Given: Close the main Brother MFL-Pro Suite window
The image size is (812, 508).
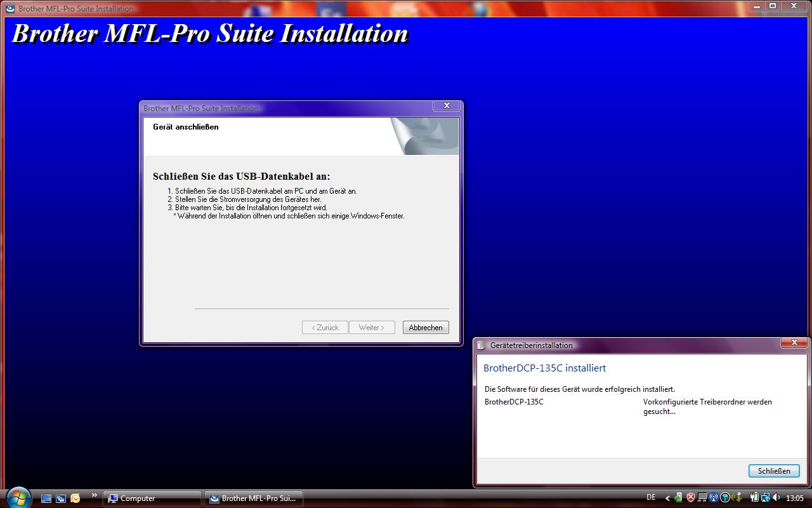Looking at the screenshot, I should point(795,6).
